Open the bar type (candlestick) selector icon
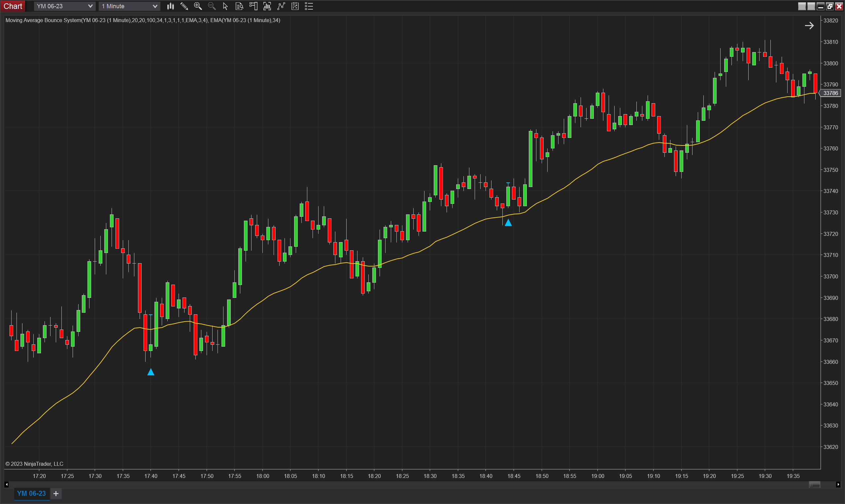The image size is (845, 504). click(171, 6)
